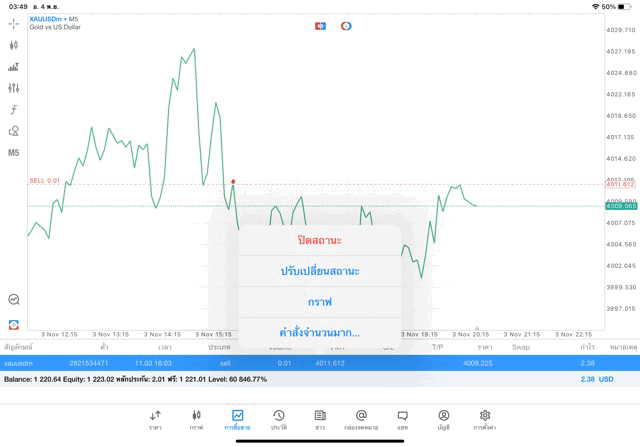Choose คำสั่งจำนวนมาก (Bulk operations) option
Screen dimensions: 640x447
[320, 332]
